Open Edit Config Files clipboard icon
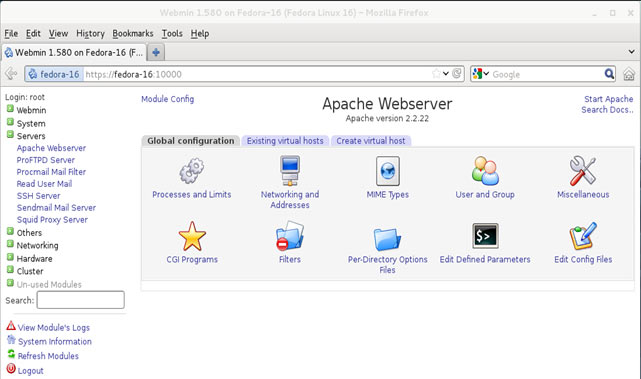 (x=583, y=236)
